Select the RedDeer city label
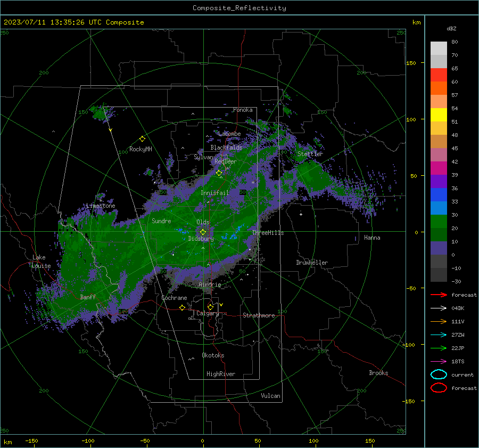This screenshot has width=479, height=448. [226, 161]
